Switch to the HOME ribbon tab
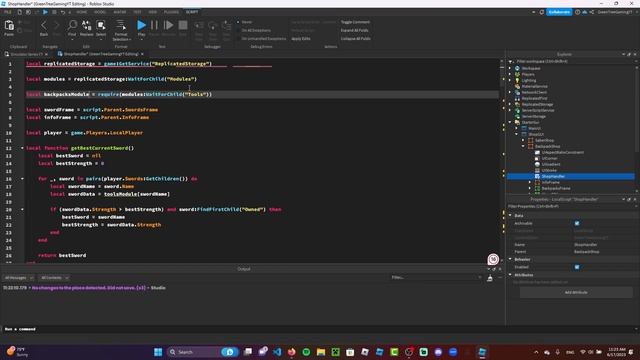The image size is (640, 360). click(x=82, y=12)
